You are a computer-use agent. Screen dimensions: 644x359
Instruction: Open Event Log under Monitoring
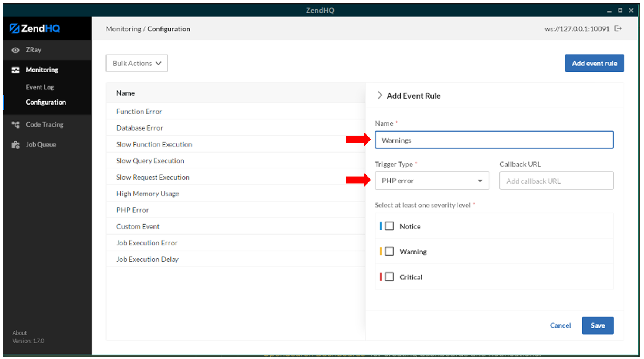[40, 87]
